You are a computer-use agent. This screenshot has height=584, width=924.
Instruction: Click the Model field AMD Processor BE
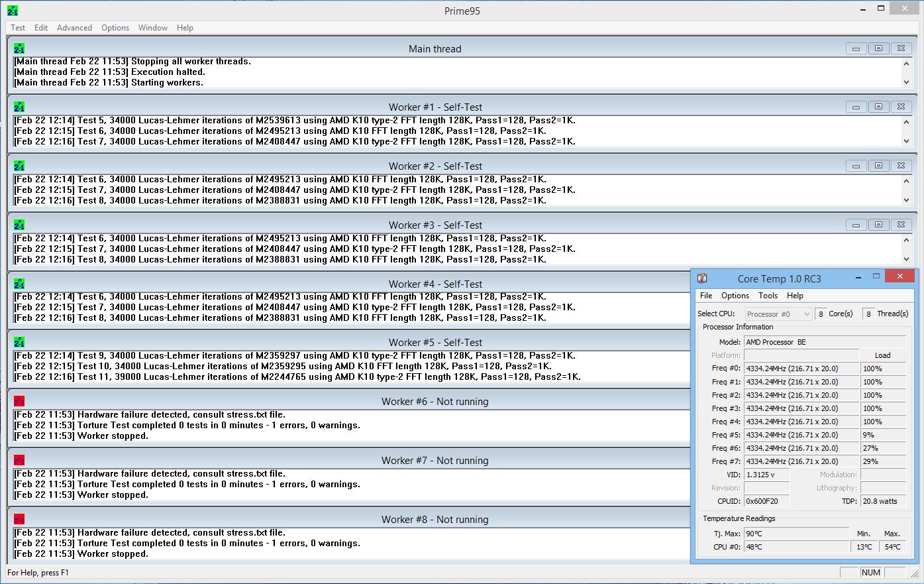tap(825, 342)
